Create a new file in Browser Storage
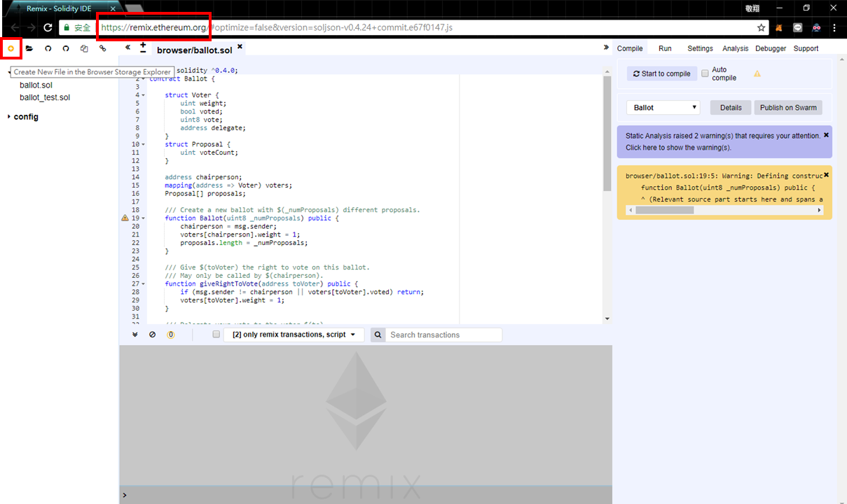 point(11,48)
